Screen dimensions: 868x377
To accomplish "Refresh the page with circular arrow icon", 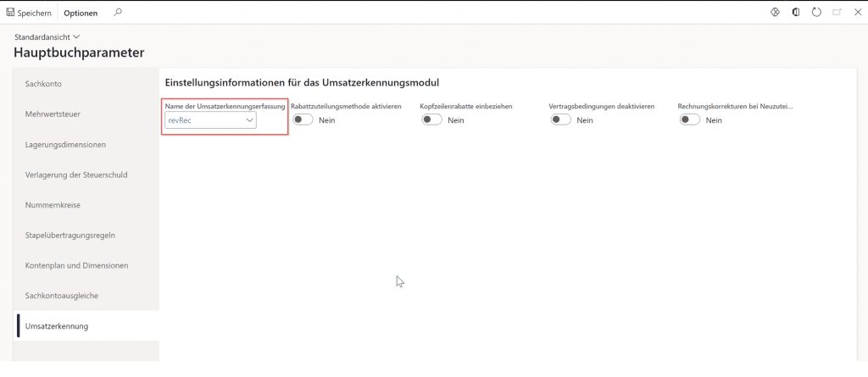I will click(x=816, y=13).
